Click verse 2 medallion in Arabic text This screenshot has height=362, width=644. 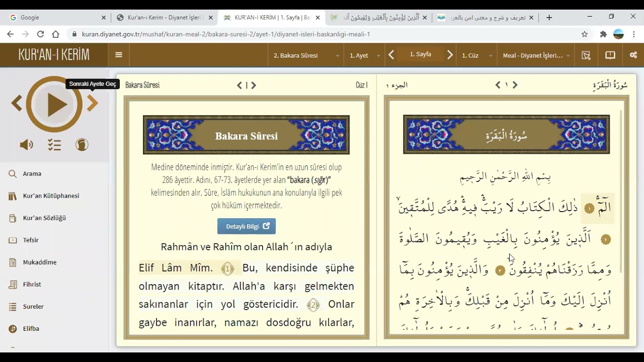(606, 240)
